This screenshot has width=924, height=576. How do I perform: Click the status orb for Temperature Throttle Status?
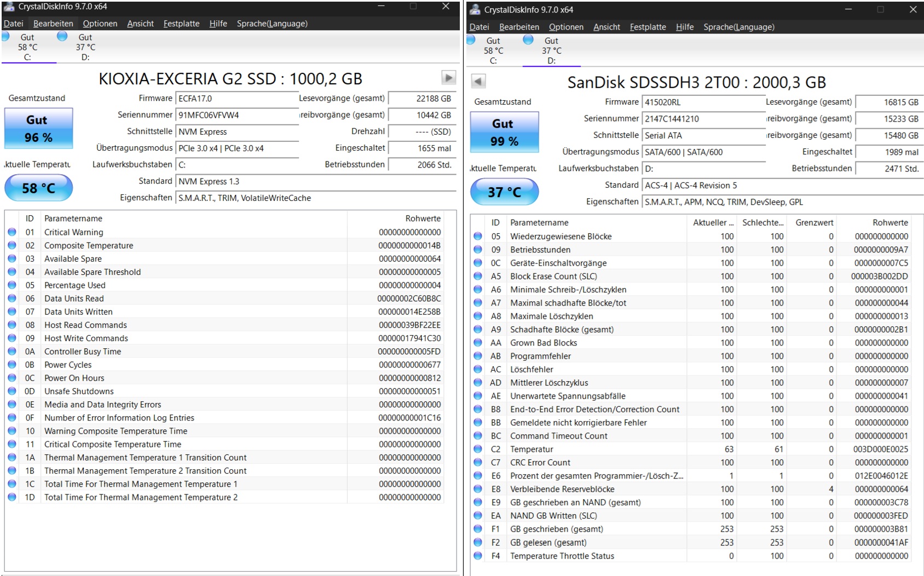pos(478,556)
